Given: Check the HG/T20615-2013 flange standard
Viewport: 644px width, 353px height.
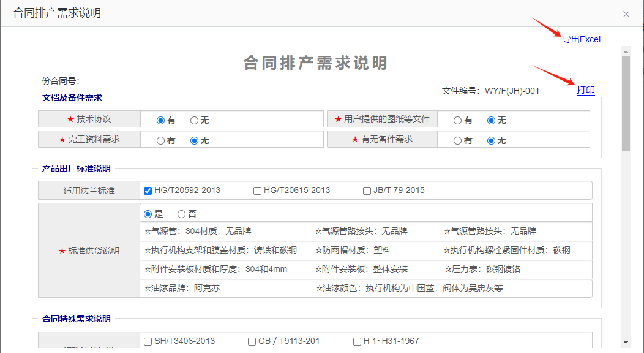Looking at the screenshot, I should (x=257, y=191).
